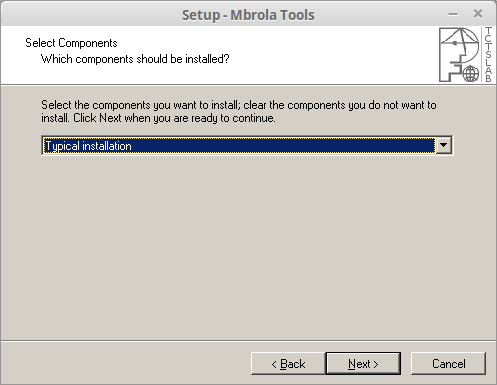The width and height of the screenshot is (497, 385).
Task: Click the component selection instruction paragraph
Action: point(239,111)
